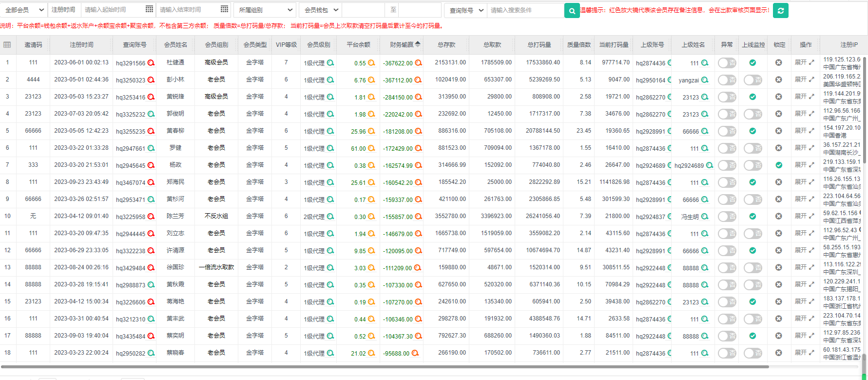
Task: Toggle 上线监控 switch in row 2
Action: point(752,80)
